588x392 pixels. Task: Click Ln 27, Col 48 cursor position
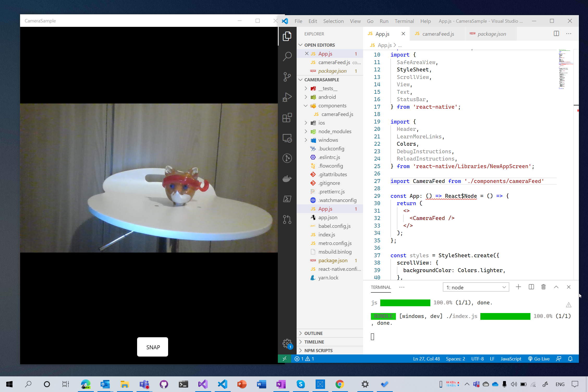click(426, 359)
